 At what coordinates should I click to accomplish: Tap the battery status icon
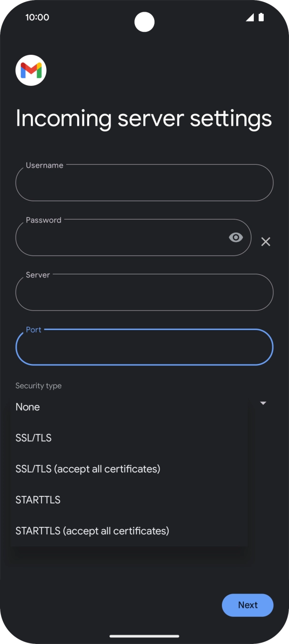click(261, 18)
